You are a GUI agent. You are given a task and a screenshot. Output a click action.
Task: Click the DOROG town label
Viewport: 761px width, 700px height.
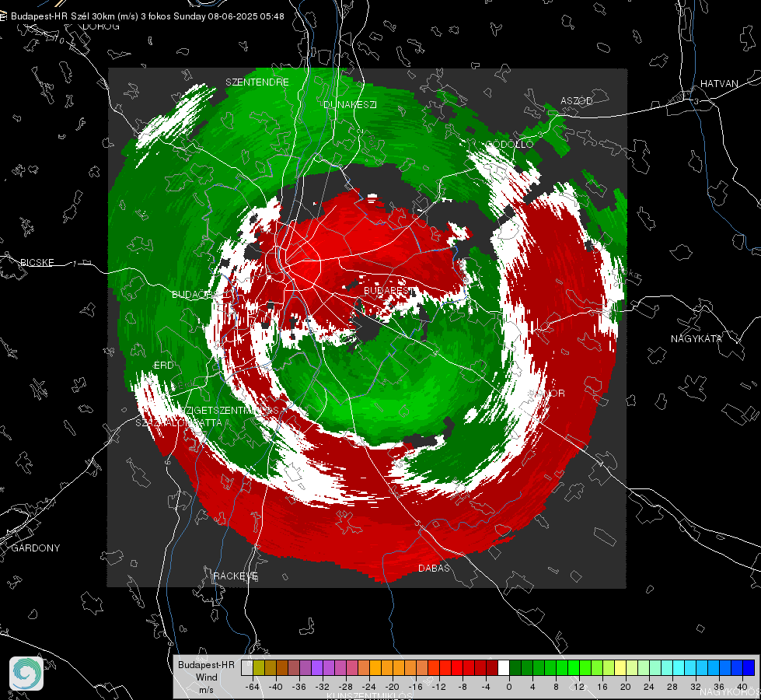tap(101, 26)
